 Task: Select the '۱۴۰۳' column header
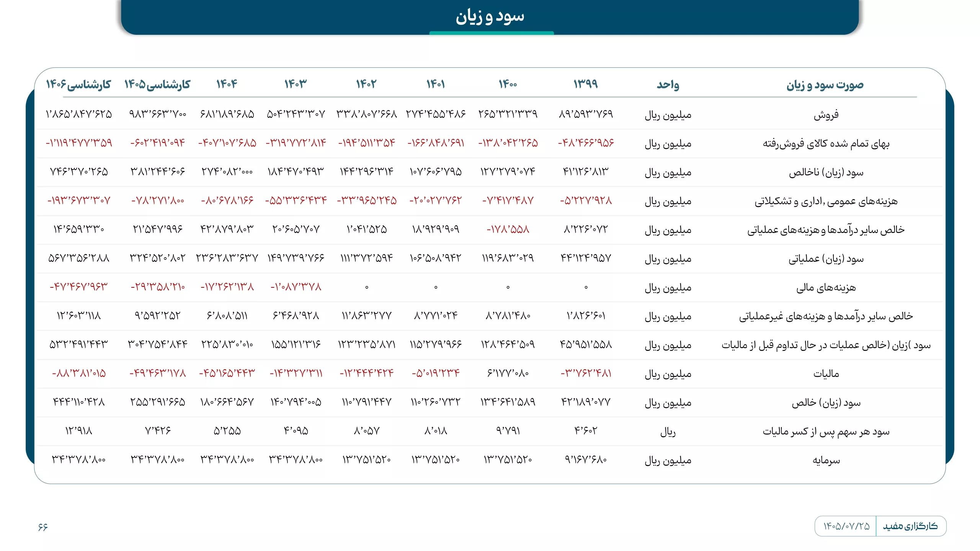click(296, 84)
